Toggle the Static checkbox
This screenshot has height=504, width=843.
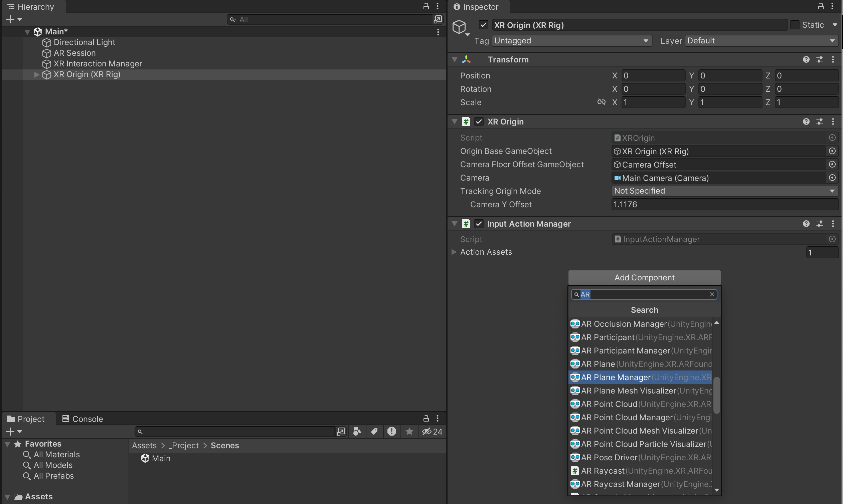(x=795, y=25)
